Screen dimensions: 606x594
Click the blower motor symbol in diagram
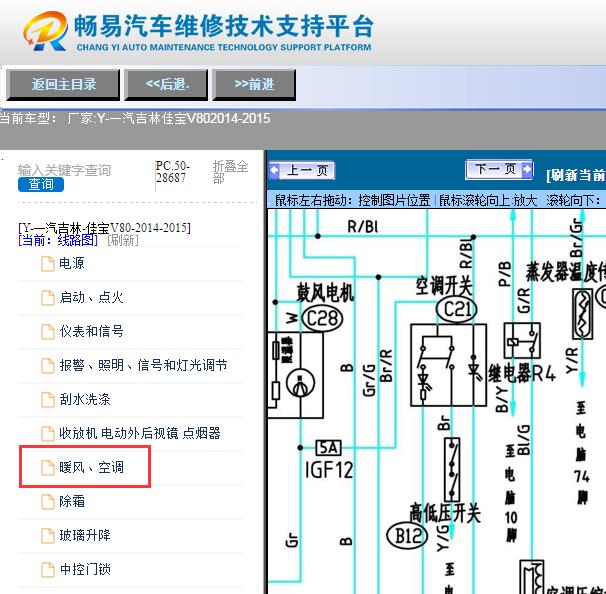(300, 383)
